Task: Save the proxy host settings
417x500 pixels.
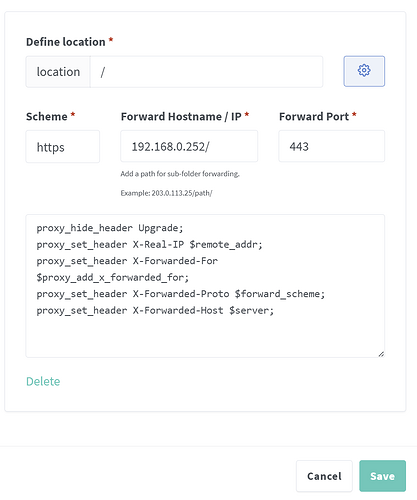Action: click(x=382, y=476)
